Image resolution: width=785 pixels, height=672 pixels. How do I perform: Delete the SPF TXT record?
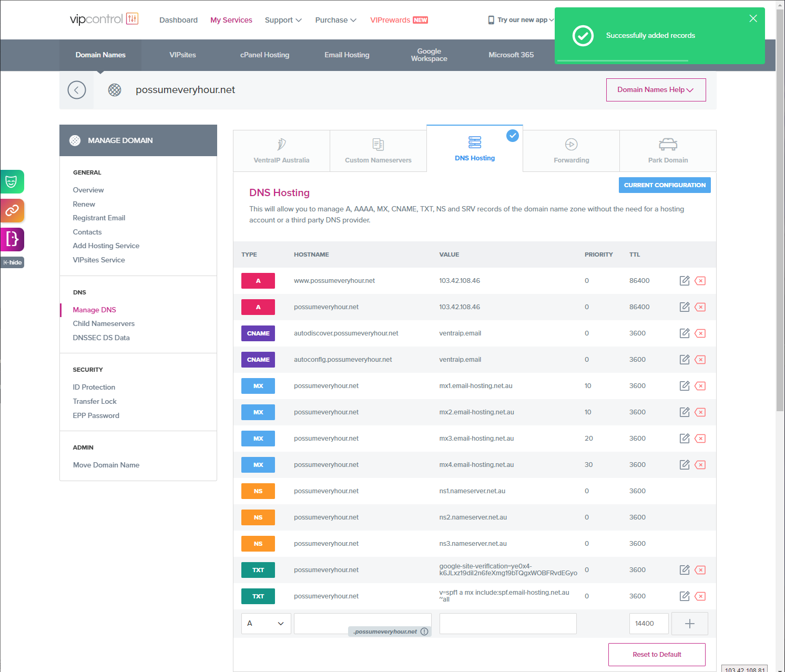700,596
